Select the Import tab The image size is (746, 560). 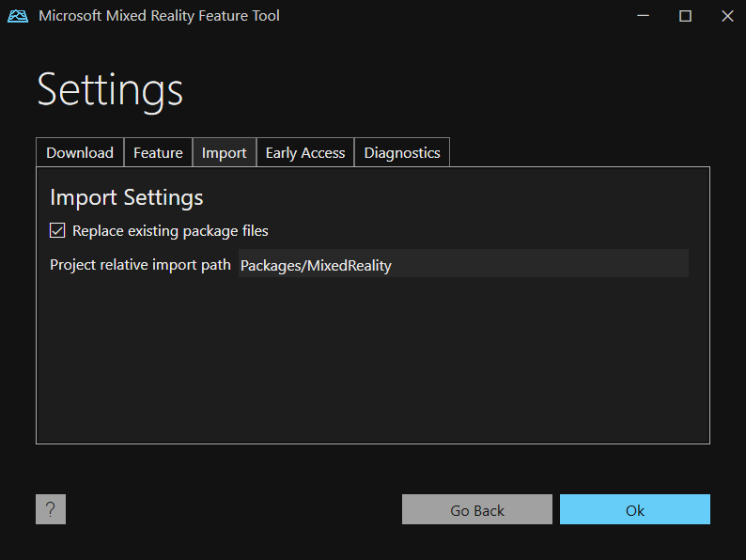pos(224,152)
